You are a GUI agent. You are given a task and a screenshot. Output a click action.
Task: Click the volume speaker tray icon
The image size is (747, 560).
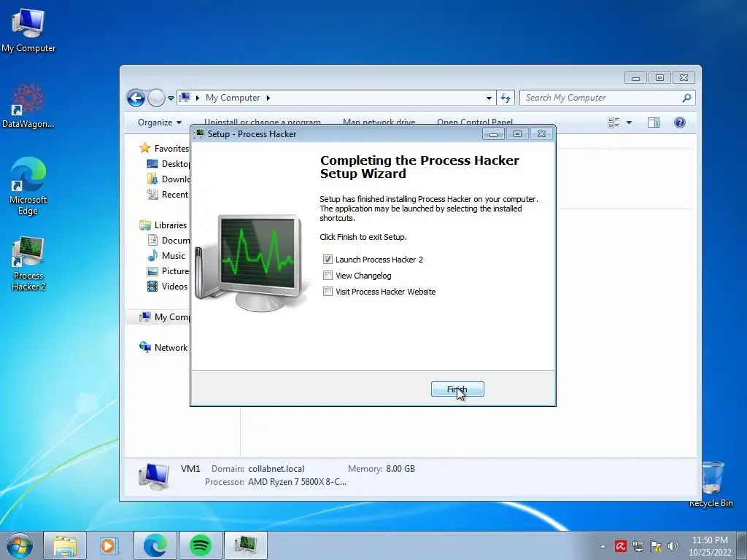[x=673, y=546]
